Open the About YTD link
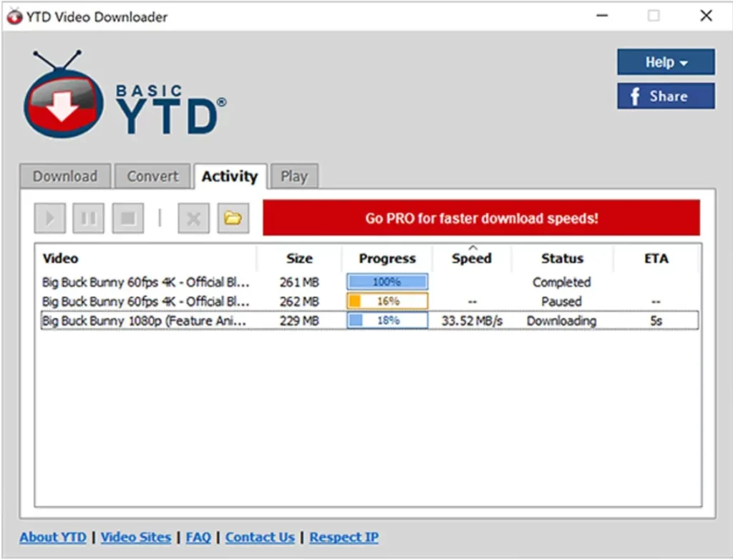The image size is (733, 560). point(52,537)
